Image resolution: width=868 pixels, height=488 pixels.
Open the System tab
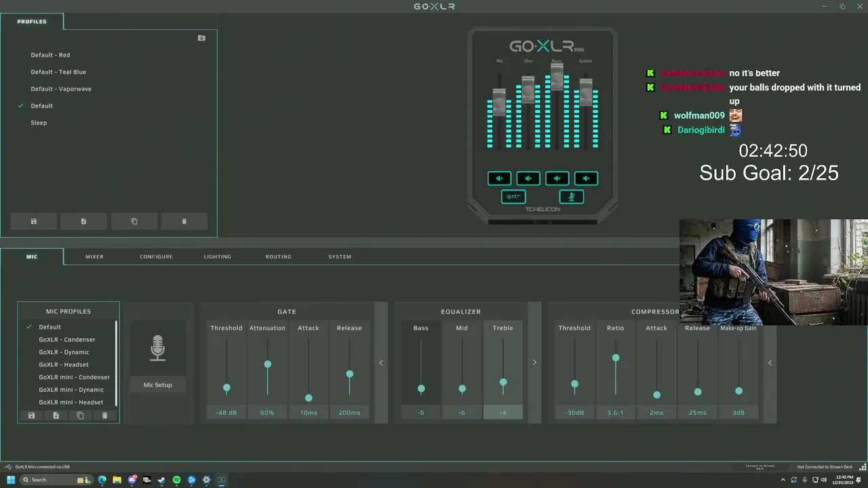tap(340, 257)
